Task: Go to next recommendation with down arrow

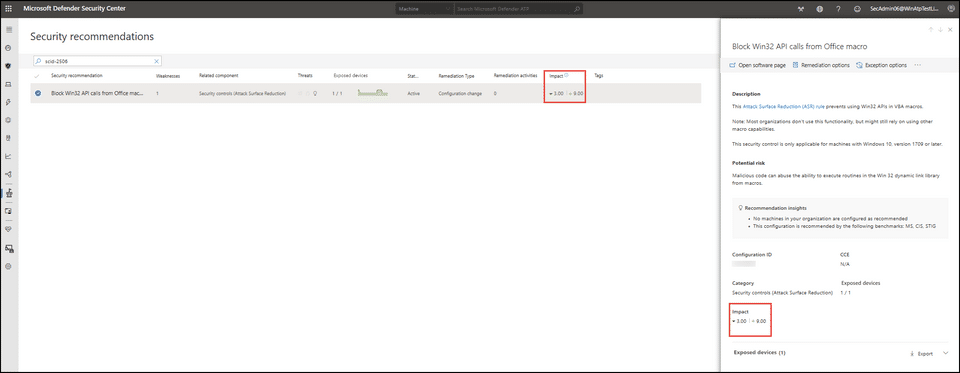Action: (940, 29)
